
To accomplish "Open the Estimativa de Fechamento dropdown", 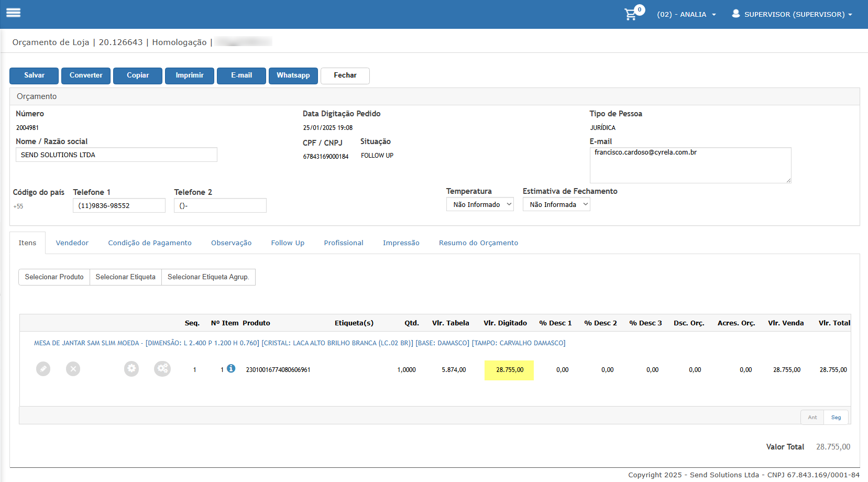I will (x=556, y=204).
